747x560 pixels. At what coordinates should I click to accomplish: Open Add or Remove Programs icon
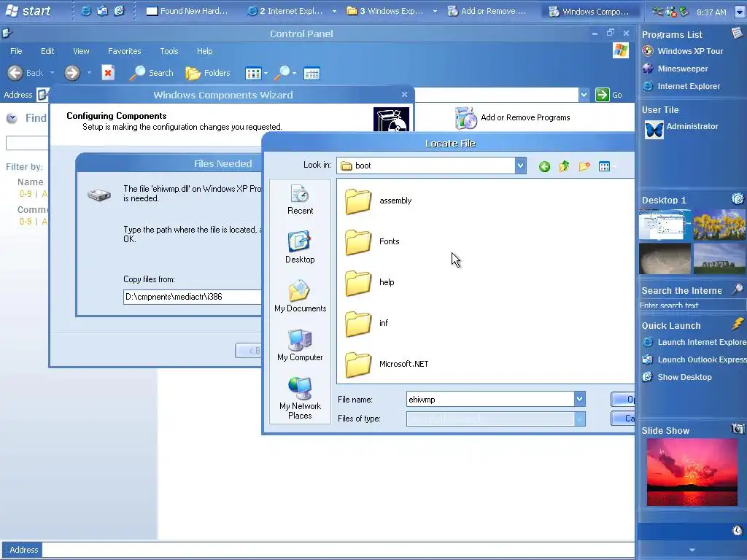coord(465,117)
